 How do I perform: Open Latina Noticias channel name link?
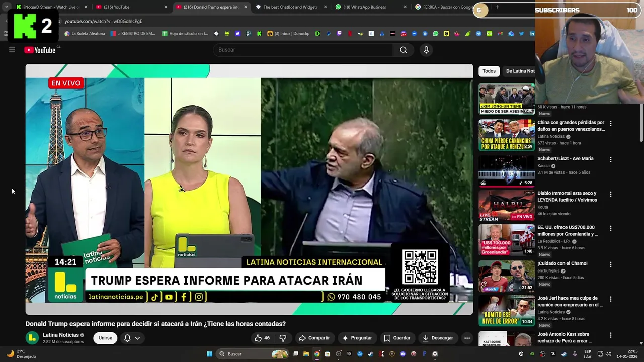[x=60, y=335]
